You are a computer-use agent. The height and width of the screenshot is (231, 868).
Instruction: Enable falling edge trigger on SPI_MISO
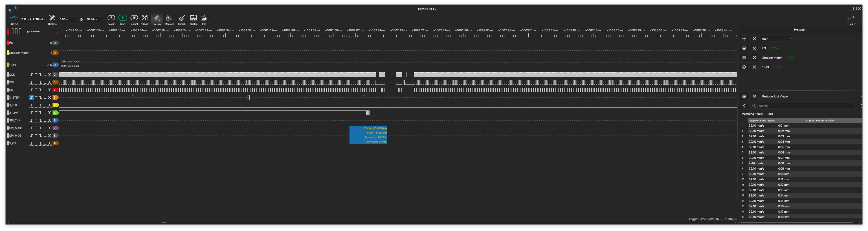coord(40,128)
